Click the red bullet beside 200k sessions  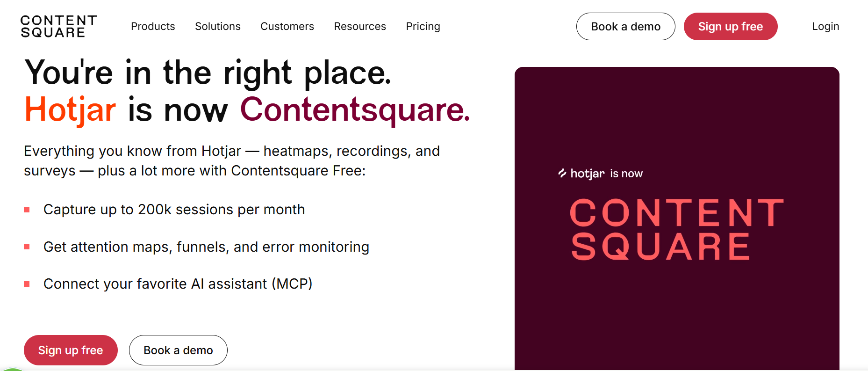27,210
